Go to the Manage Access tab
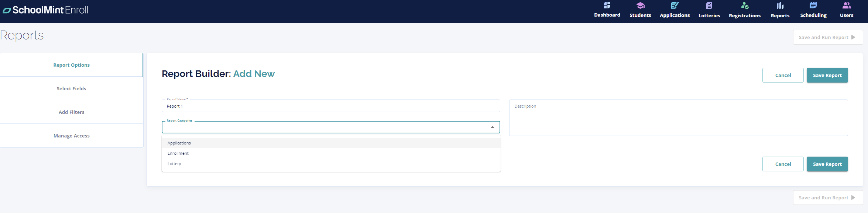The width and height of the screenshot is (868, 213). coord(71,136)
